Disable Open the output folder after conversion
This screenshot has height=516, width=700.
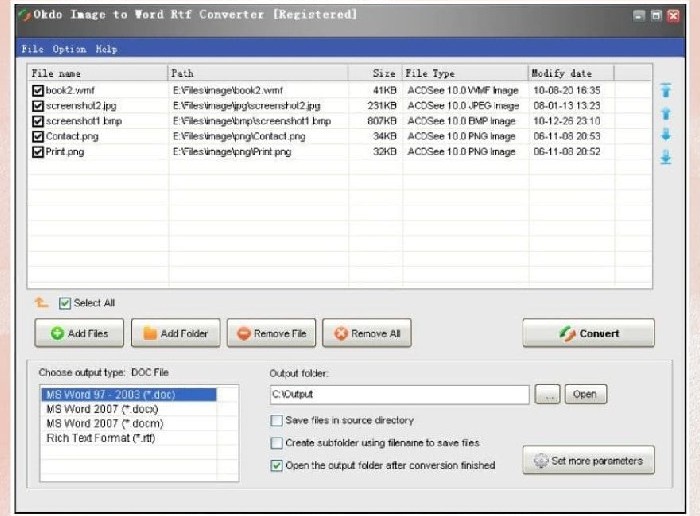click(x=276, y=466)
